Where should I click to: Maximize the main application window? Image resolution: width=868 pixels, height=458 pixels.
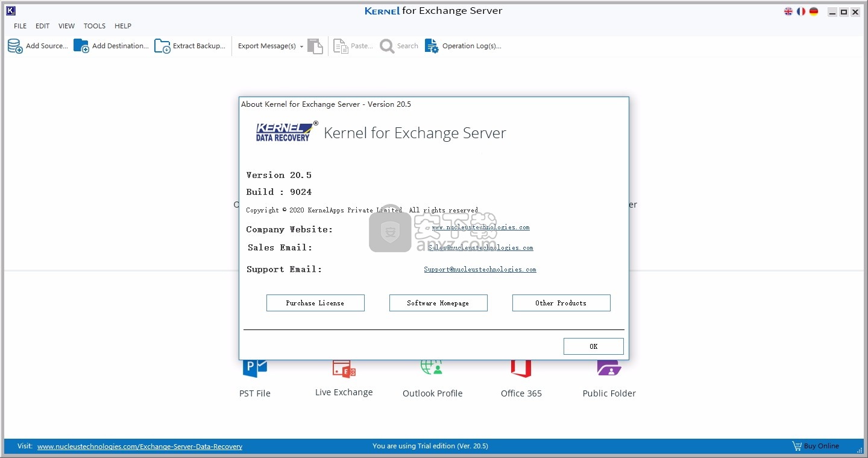coord(844,12)
